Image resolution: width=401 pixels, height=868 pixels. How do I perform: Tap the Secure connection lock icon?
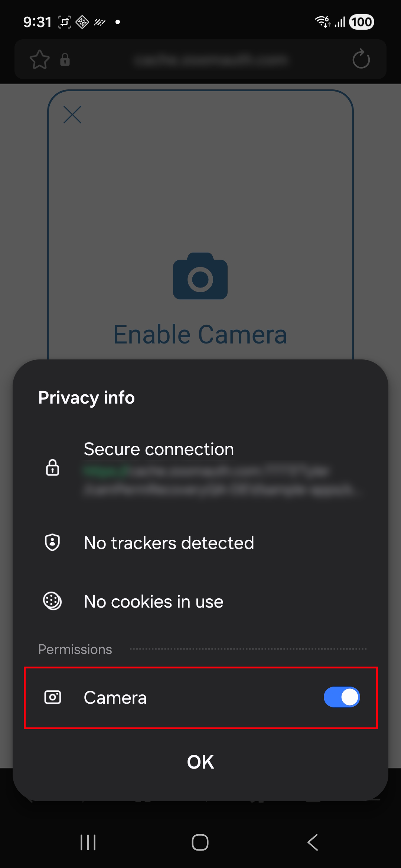click(x=52, y=467)
